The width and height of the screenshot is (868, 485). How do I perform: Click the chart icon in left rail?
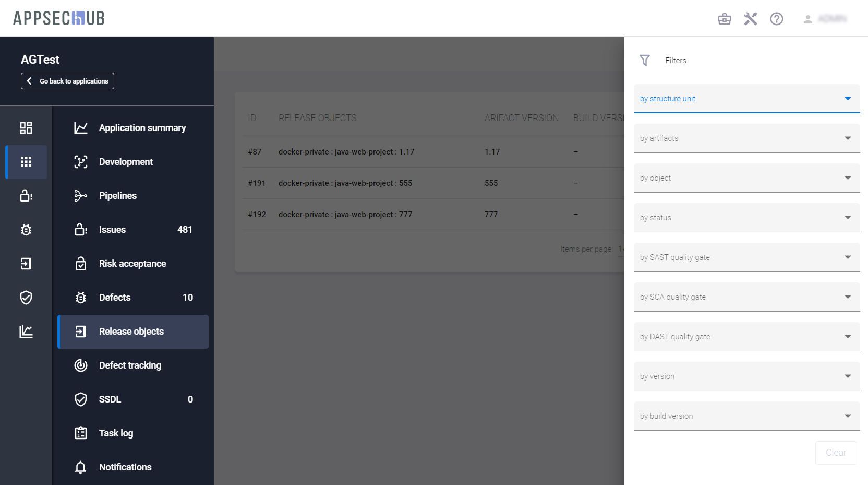coord(26,332)
